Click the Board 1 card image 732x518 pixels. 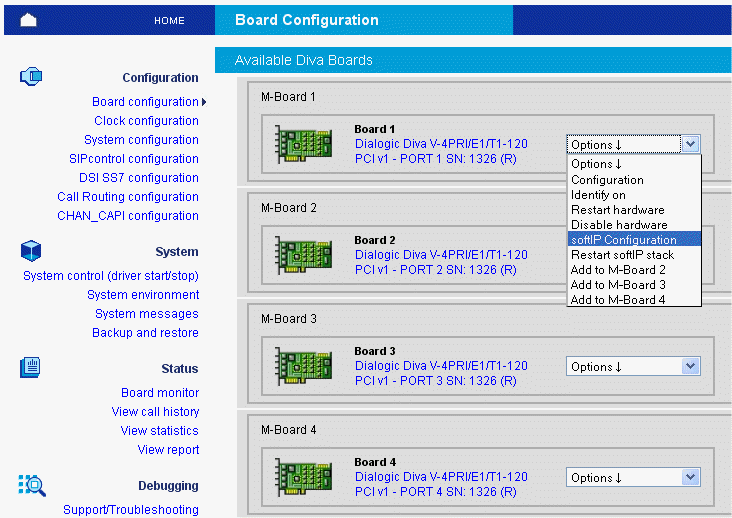pyautogui.click(x=304, y=147)
